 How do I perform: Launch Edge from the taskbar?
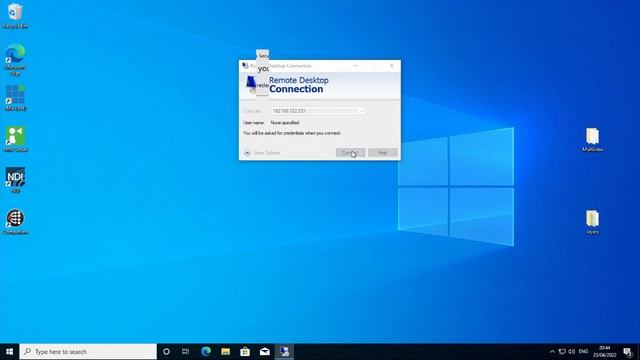coord(206,351)
